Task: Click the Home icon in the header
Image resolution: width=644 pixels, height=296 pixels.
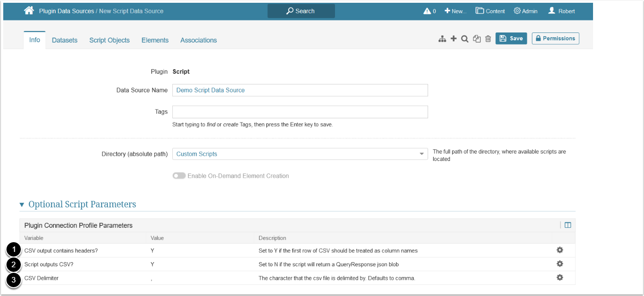Action: (29, 11)
